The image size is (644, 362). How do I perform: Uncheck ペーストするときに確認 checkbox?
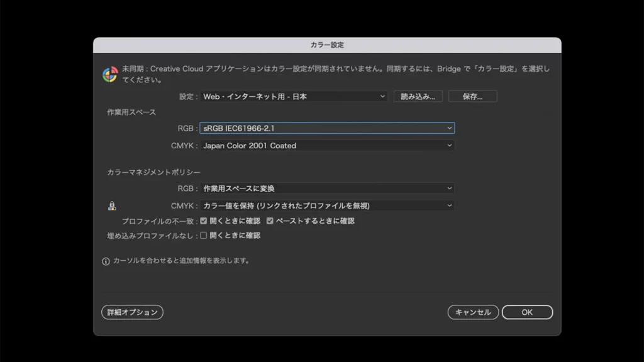point(270,221)
